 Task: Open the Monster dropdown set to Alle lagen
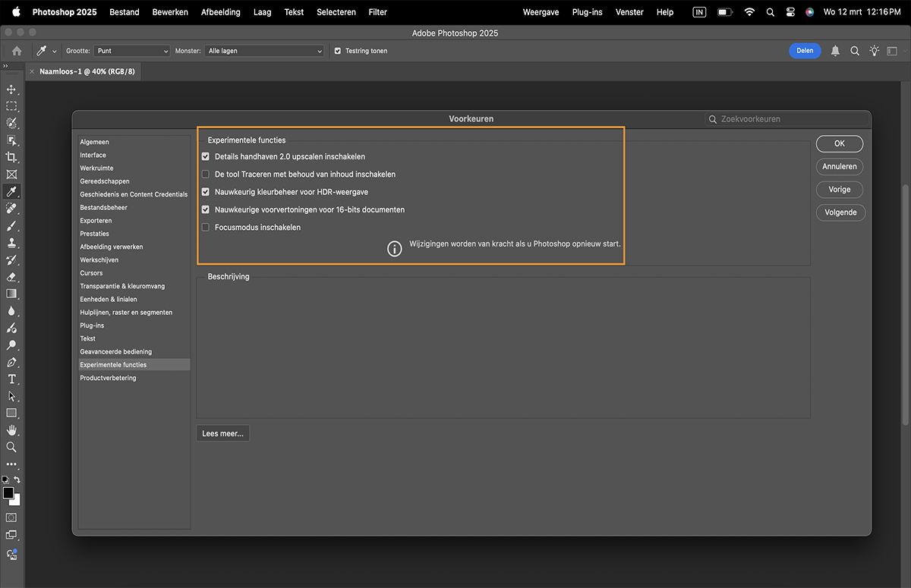pyautogui.click(x=265, y=51)
